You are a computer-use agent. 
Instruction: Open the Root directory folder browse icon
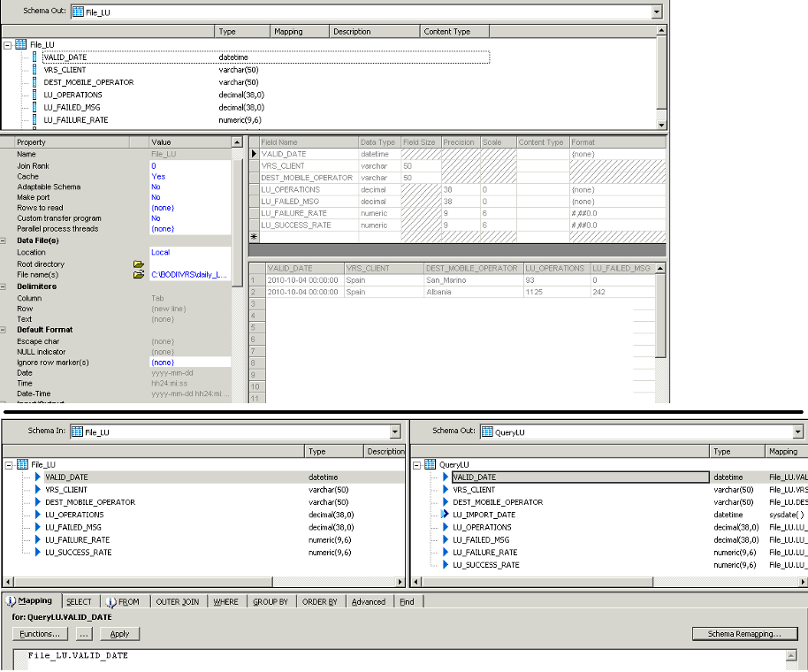pyautogui.click(x=138, y=264)
